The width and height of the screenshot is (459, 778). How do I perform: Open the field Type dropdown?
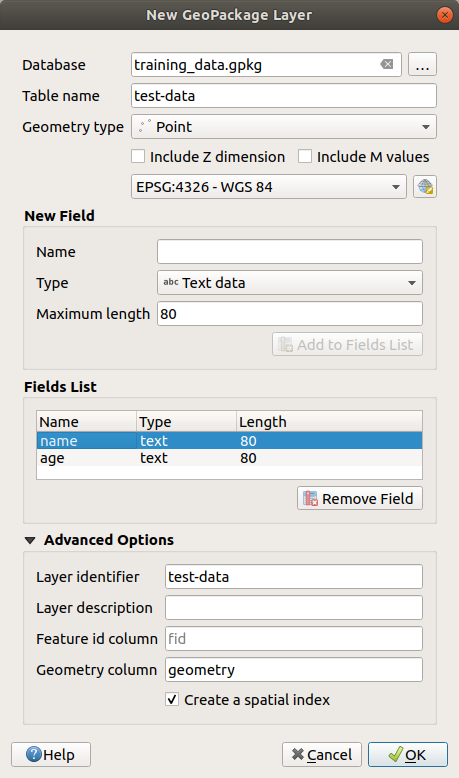290,283
